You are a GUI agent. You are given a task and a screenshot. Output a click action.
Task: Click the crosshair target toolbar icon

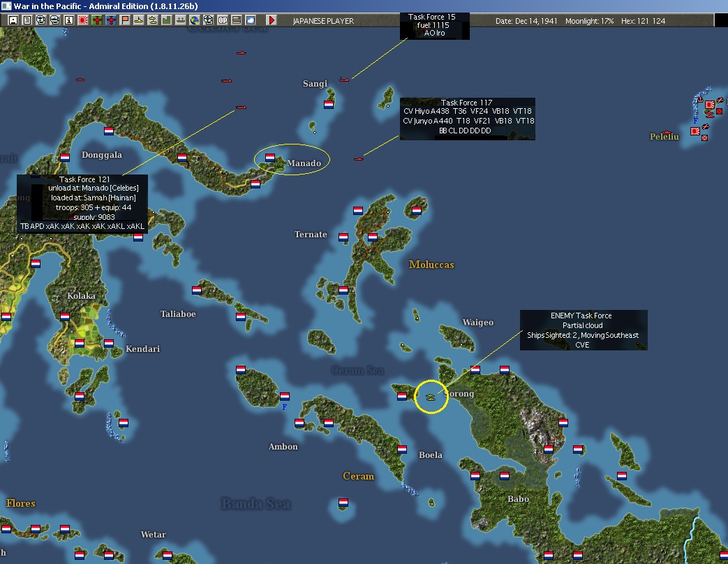point(209,20)
